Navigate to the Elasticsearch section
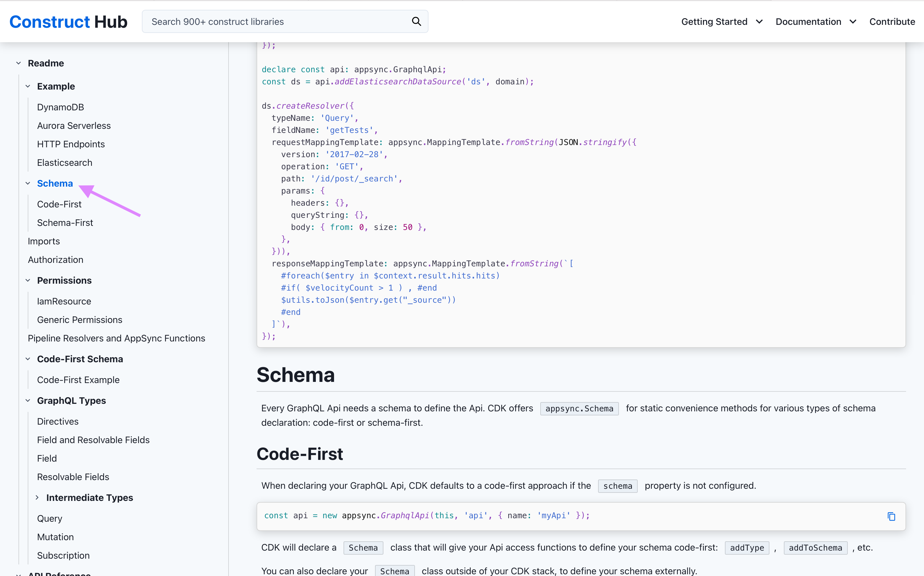This screenshot has height=576, width=924. click(64, 162)
